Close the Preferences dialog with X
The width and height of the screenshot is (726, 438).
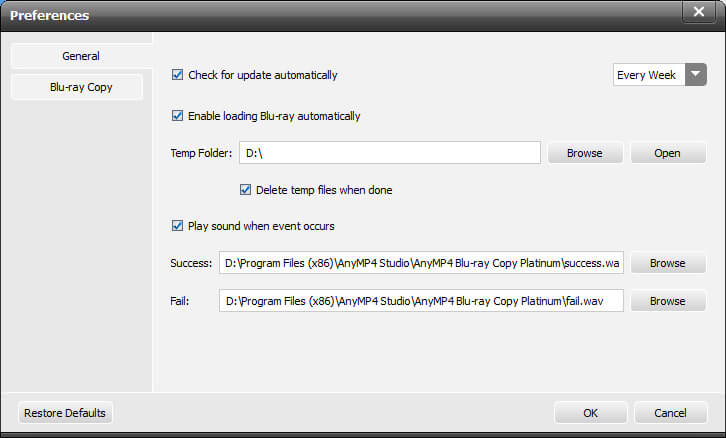click(697, 13)
